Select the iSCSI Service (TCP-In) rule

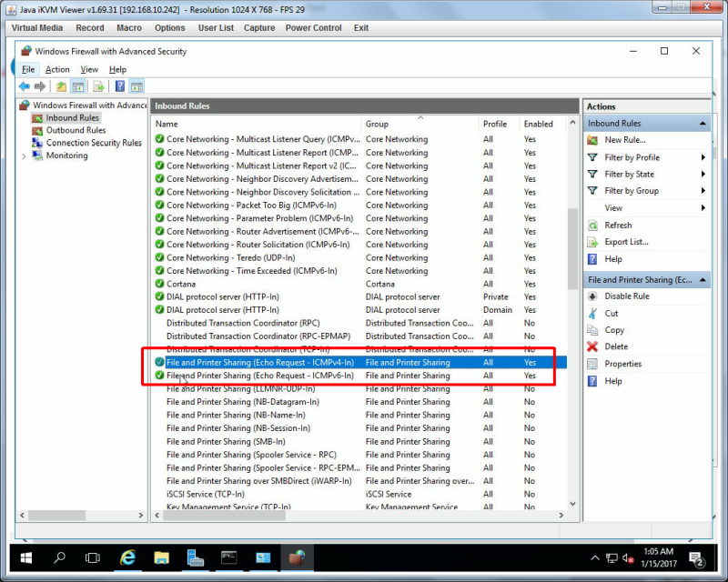[359, 494]
